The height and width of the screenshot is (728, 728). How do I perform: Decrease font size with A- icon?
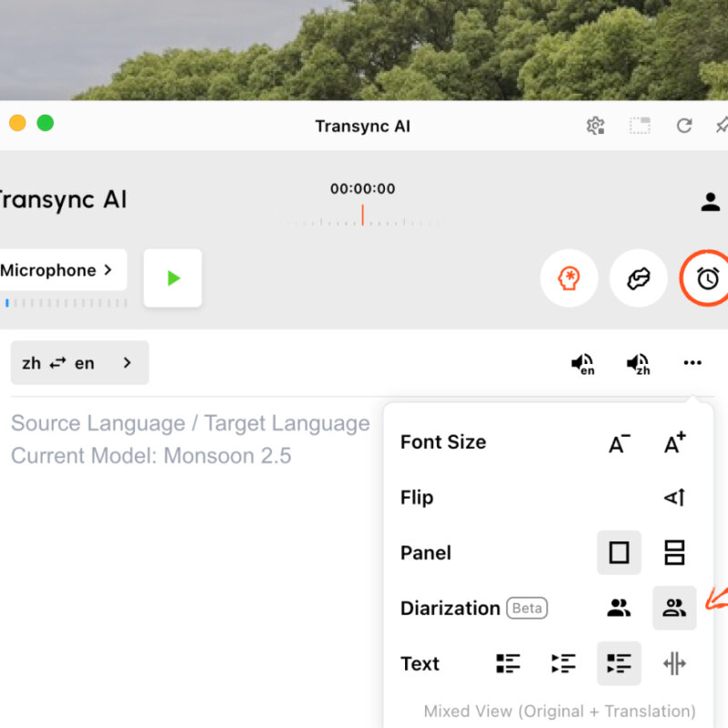pyautogui.click(x=620, y=443)
